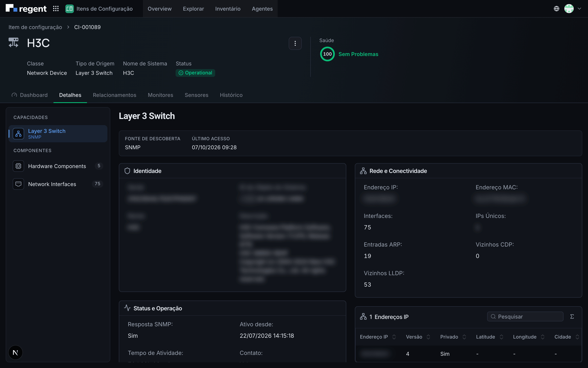
Task: Switch to the Dashboard tab
Action: tap(30, 95)
